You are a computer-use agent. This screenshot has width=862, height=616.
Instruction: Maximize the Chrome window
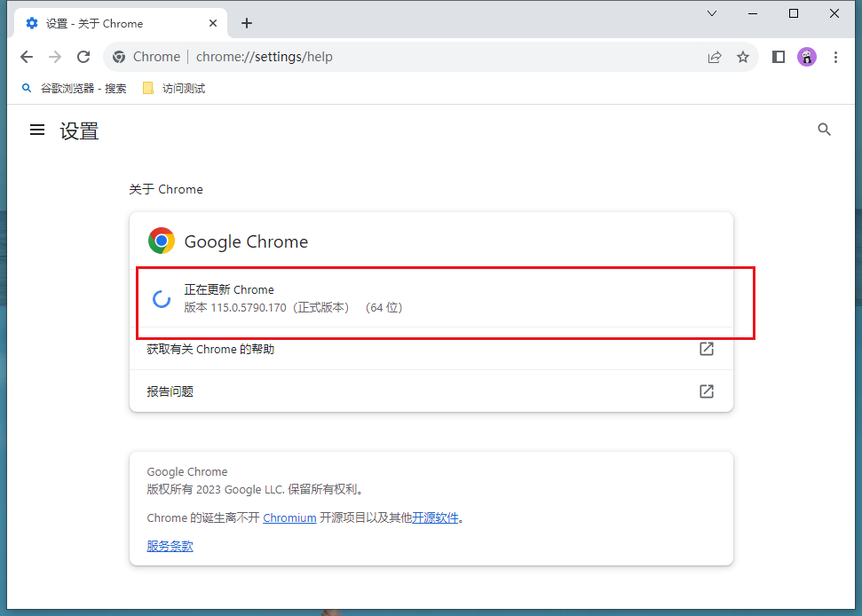coord(794,13)
